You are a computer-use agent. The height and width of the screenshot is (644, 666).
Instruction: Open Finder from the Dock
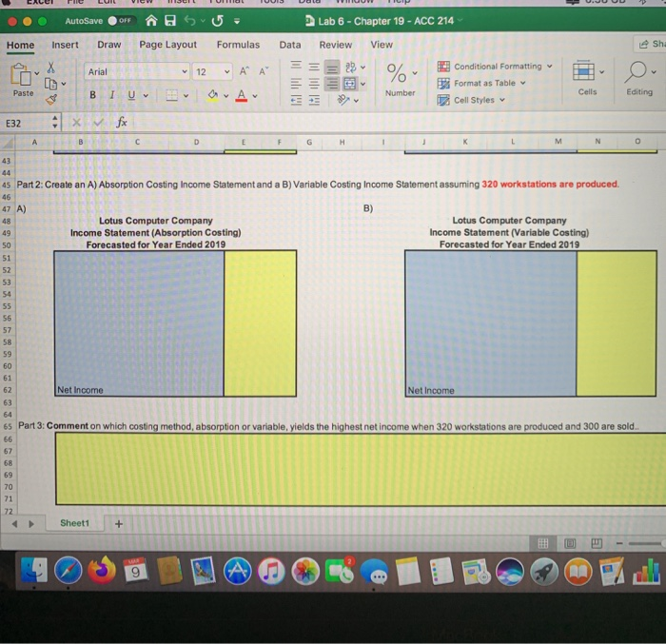34,571
